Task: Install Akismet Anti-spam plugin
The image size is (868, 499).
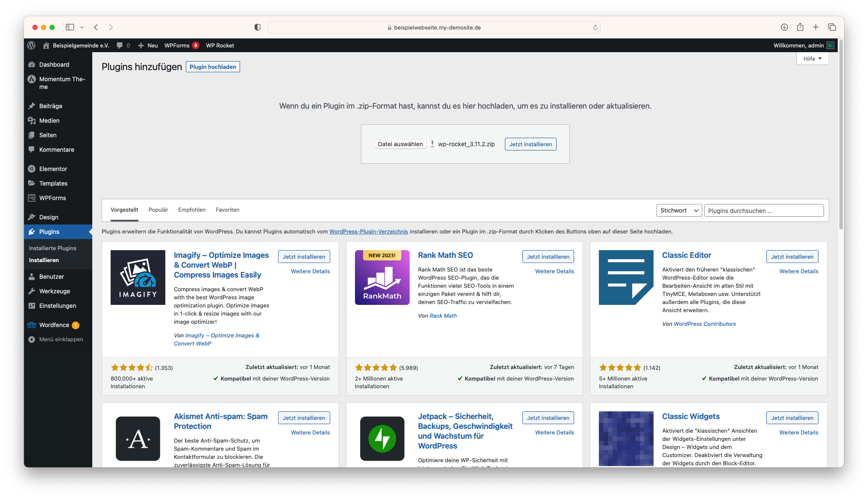Action: coord(304,418)
